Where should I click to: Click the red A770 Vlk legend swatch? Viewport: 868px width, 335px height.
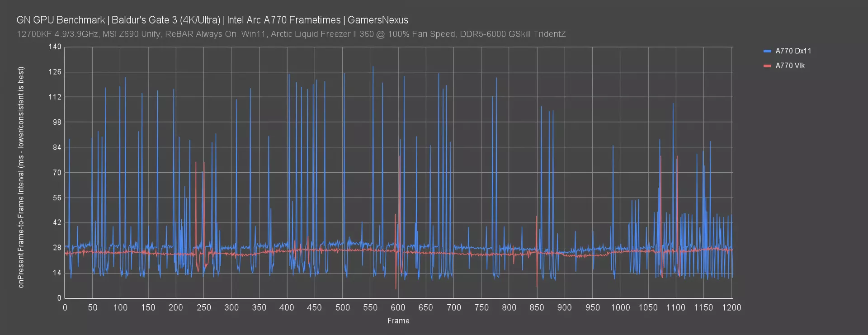coord(767,66)
